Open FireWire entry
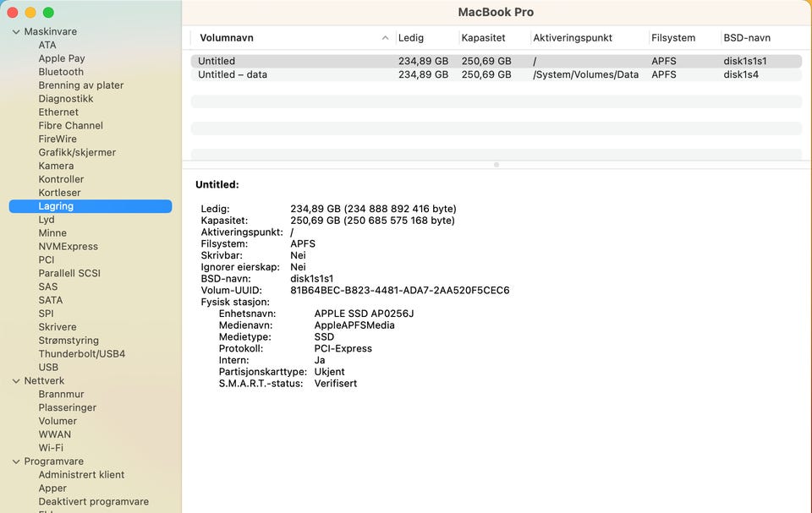This screenshot has width=812, height=513. click(x=58, y=139)
